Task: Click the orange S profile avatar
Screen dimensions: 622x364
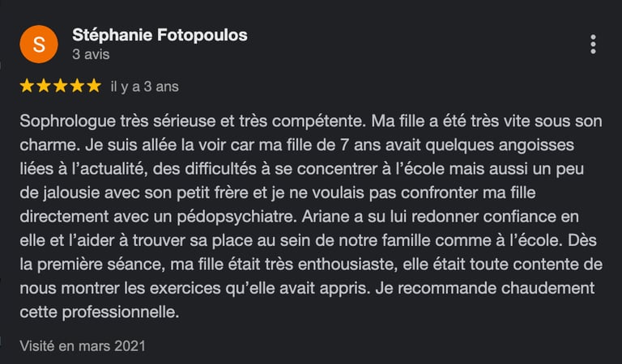Action: (x=39, y=44)
